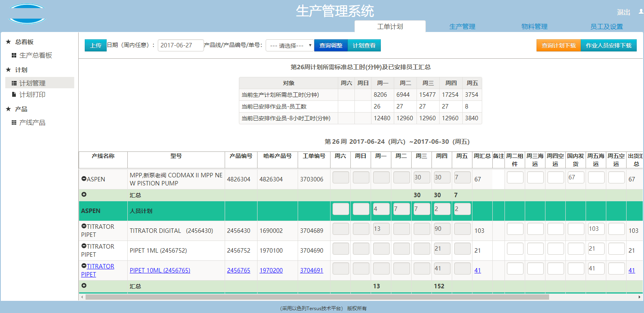The width and height of the screenshot is (644, 313).
Task: Click 17254 in the 周四 summary column
Action: click(x=450, y=94)
